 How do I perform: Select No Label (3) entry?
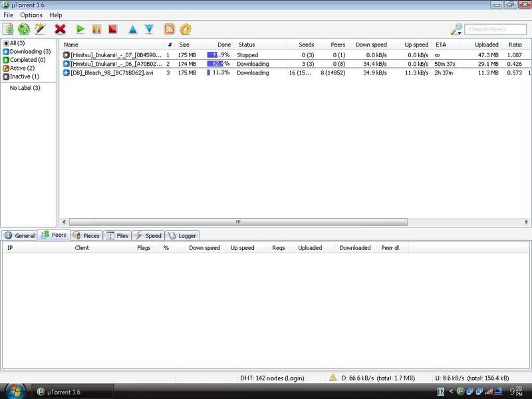point(25,88)
